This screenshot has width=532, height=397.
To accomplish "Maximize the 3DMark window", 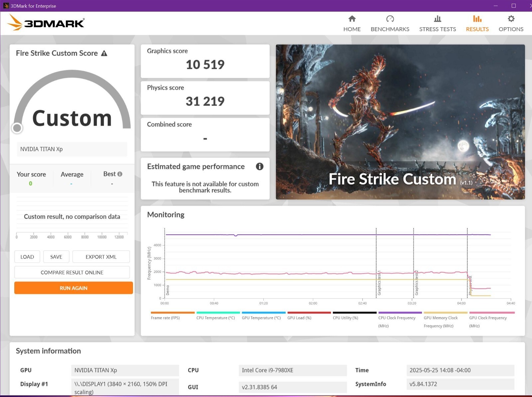I will pyautogui.click(x=513, y=6).
